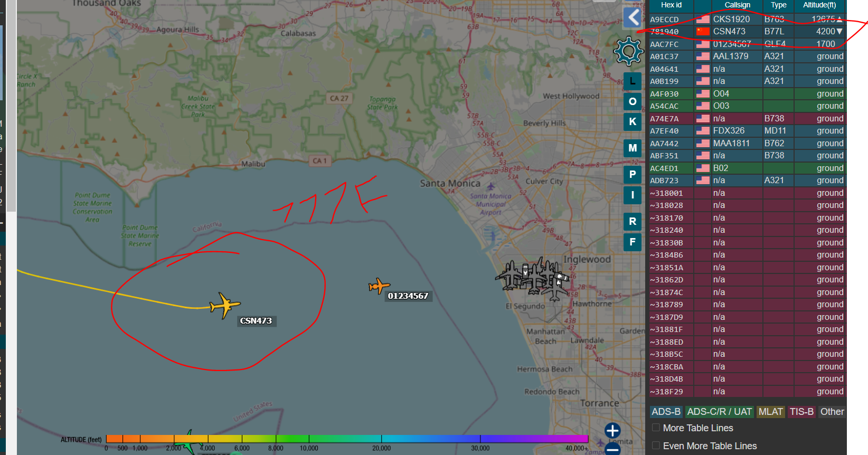Image resolution: width=868 pixels, height=455 pixels.
Task: Enable Even More Table Lines checkbox
Action: pyautogui.click(x=656, y=445)
